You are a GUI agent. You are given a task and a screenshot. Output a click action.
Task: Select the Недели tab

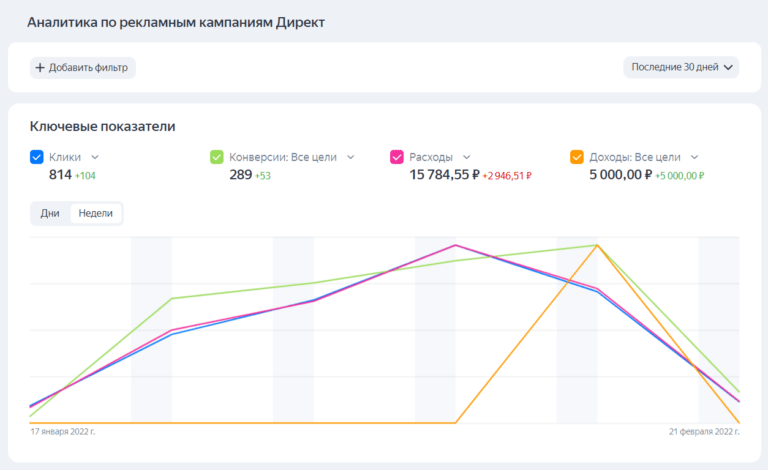[x=96, y=213]
